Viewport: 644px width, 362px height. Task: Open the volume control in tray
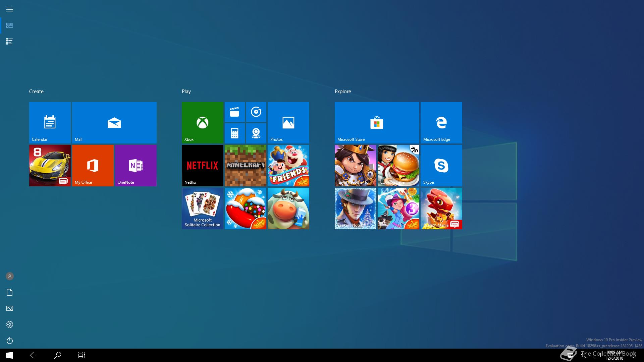pos(584,355)
